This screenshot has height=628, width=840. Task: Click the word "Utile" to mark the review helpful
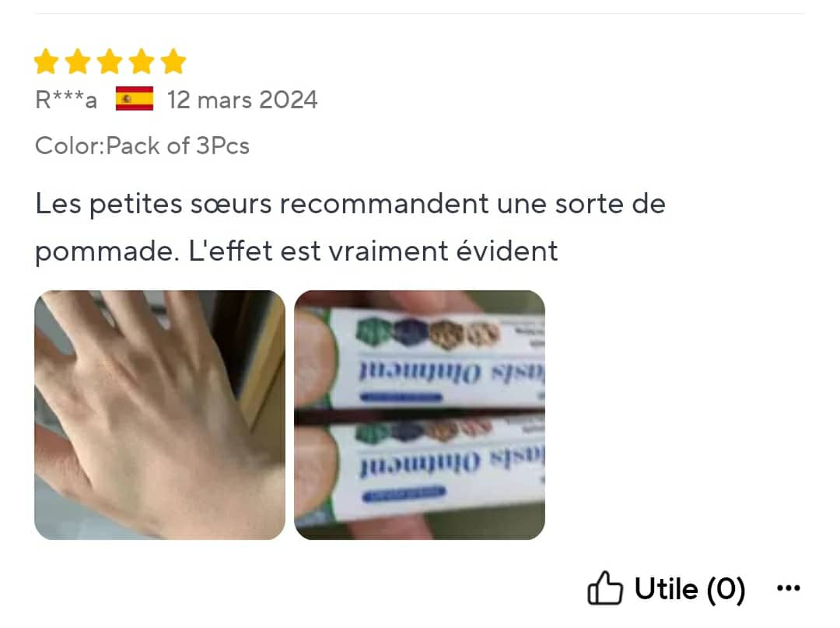(667, 588)
